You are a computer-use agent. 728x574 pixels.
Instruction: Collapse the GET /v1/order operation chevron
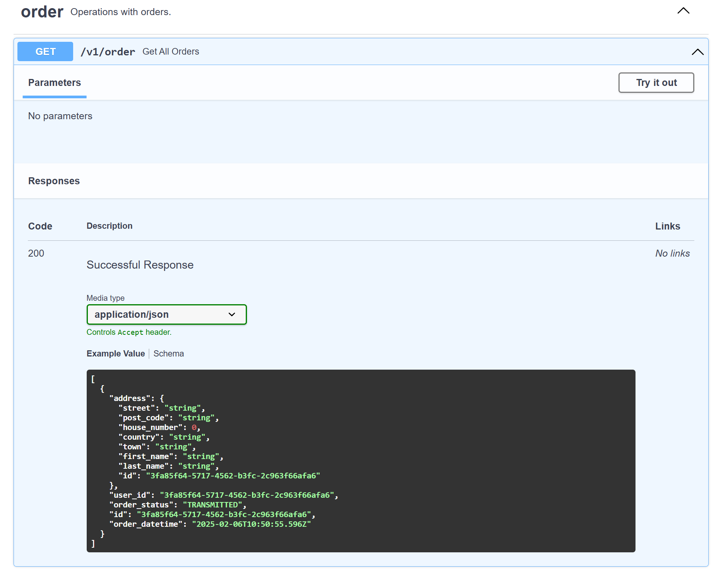coord(697,52)
